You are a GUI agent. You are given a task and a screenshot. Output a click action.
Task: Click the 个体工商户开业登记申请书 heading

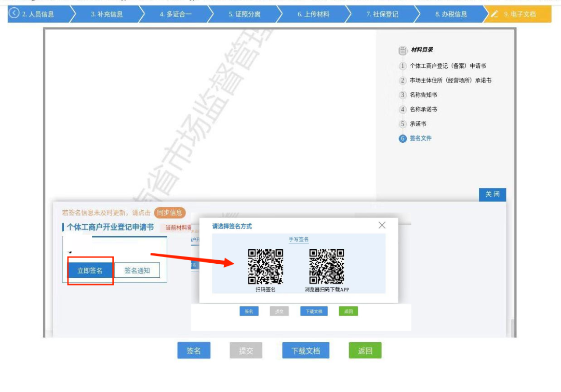[x=110, y=227]
